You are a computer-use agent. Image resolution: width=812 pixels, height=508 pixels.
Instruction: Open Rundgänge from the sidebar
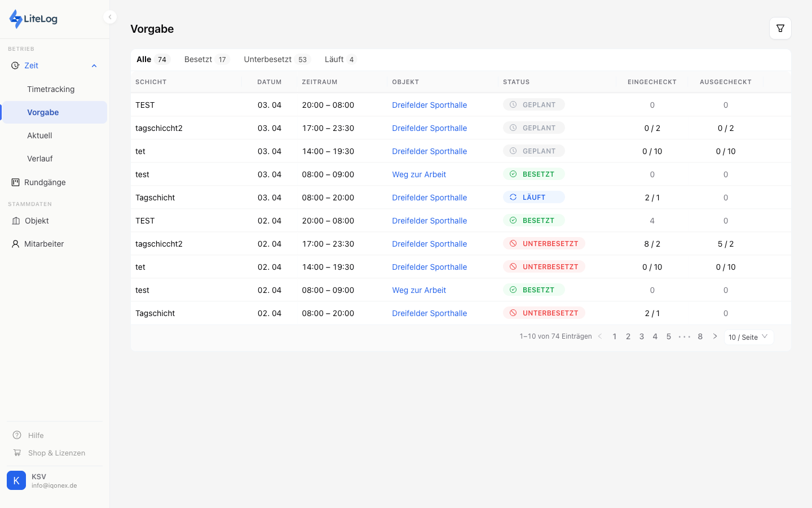coord(45,182)
